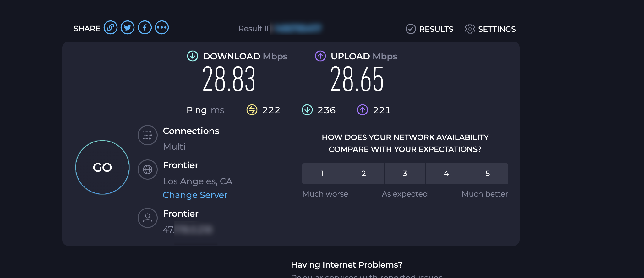Share result on Facebook
Viewport: 644px width, 278px height.
[x=145, y=28]
